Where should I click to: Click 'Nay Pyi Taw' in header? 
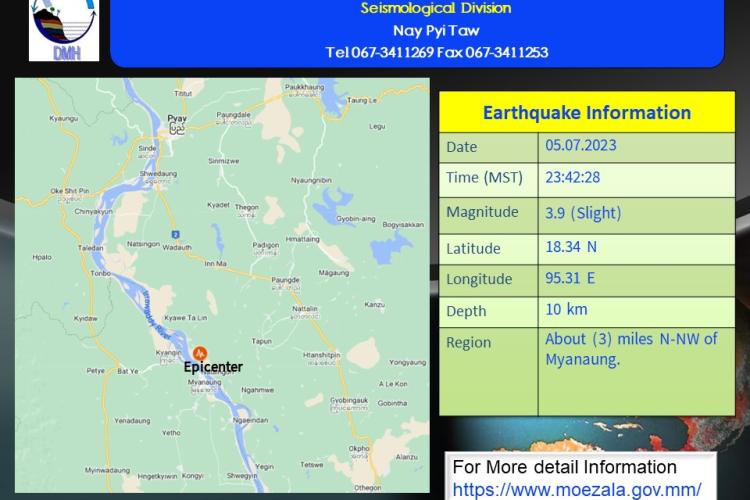[x=436, y=31]
